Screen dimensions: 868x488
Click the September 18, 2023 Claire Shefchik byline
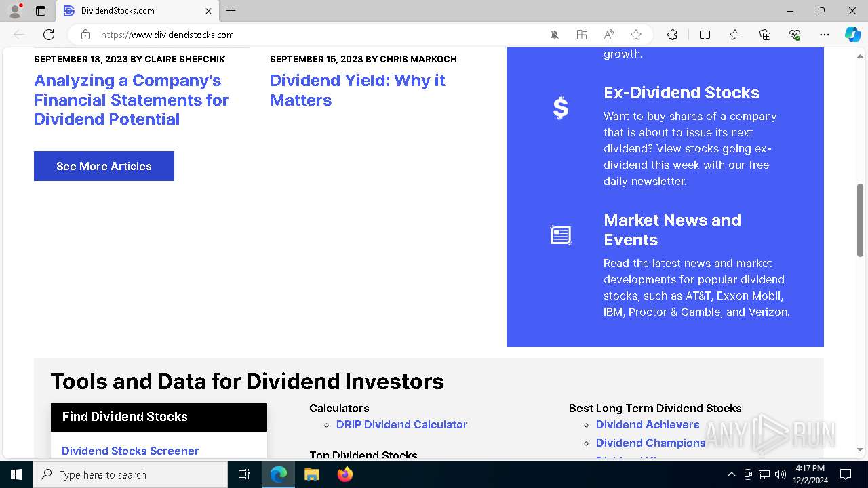[130, 60]
